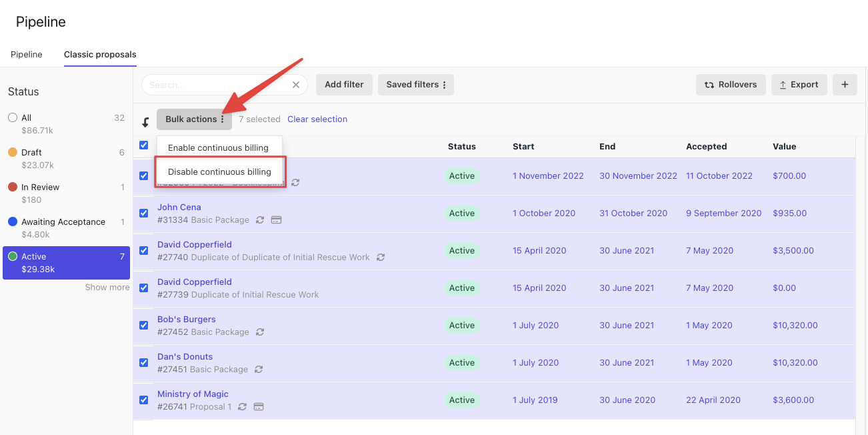Uncheck the John Cena row checkbox
The width and height of the screenshot is (868, 435).
[143, 213]
